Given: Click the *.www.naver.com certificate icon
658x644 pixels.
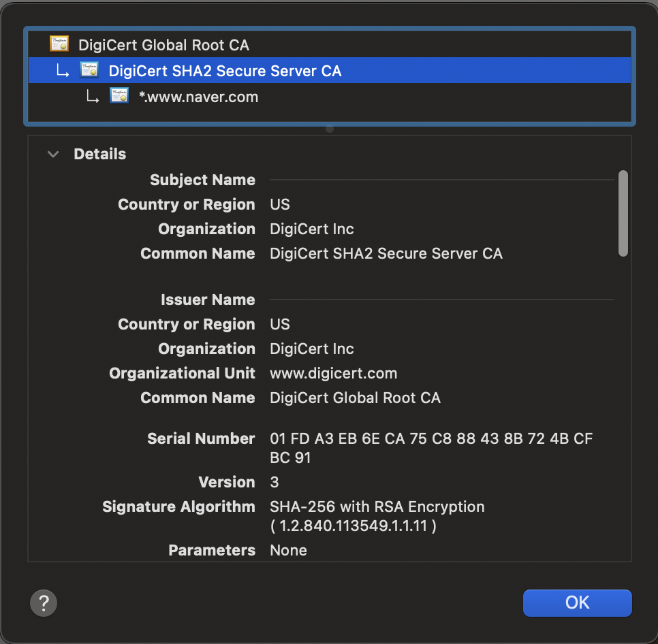Looking at the screenshot, I should tap(119, 95).
